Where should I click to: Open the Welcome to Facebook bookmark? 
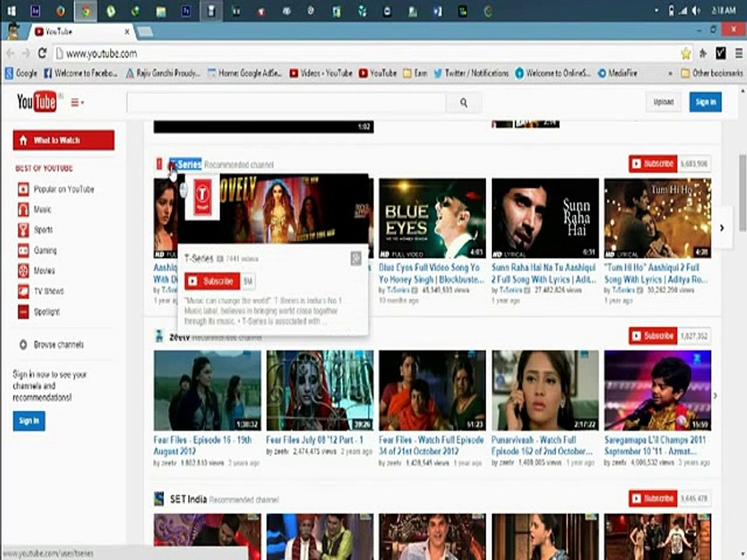[80, 73]
